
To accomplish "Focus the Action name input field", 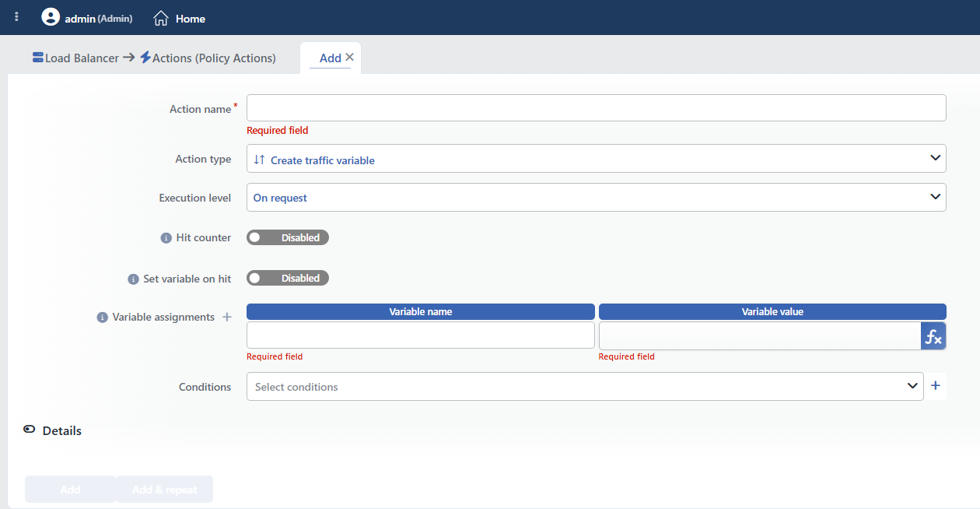I will (x=597, y=107).
